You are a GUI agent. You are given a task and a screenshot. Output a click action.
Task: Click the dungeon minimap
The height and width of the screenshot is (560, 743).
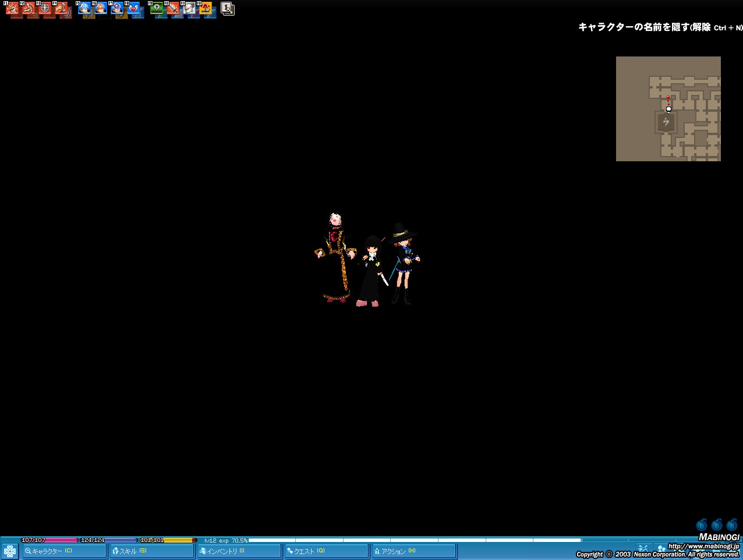(668, 109)
